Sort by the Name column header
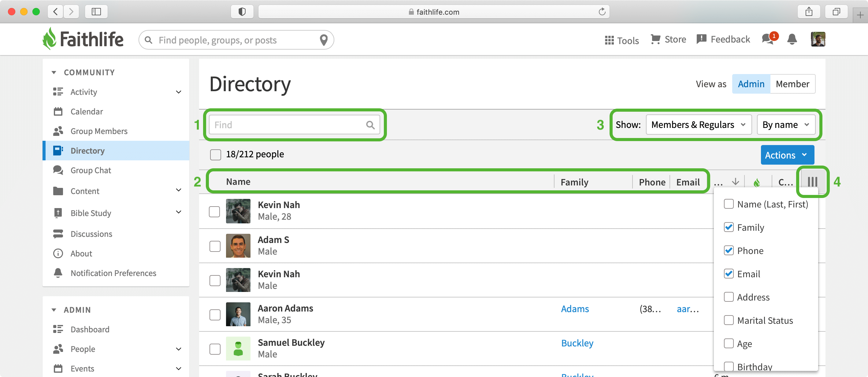Image resolution: width=868 pixels, height=377 pixels. 238,182
